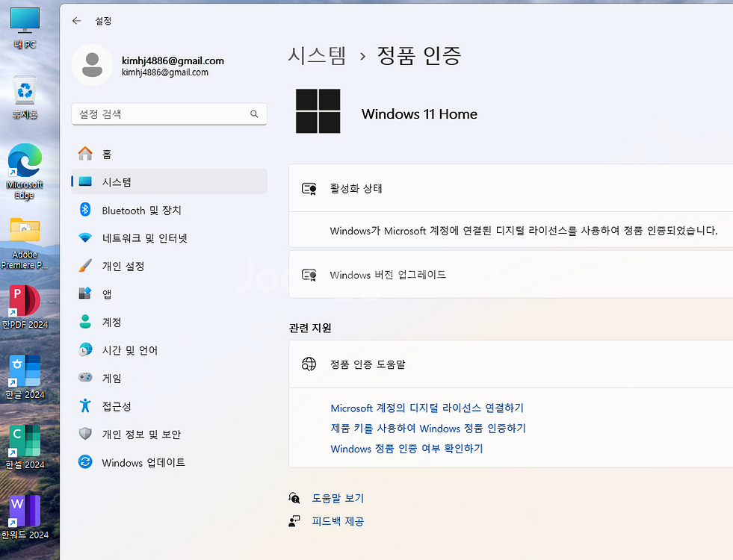733x560 pixels.
Task: Select 개인 정보 및 보안 in sidebar
Action: (x=169, y=435)
